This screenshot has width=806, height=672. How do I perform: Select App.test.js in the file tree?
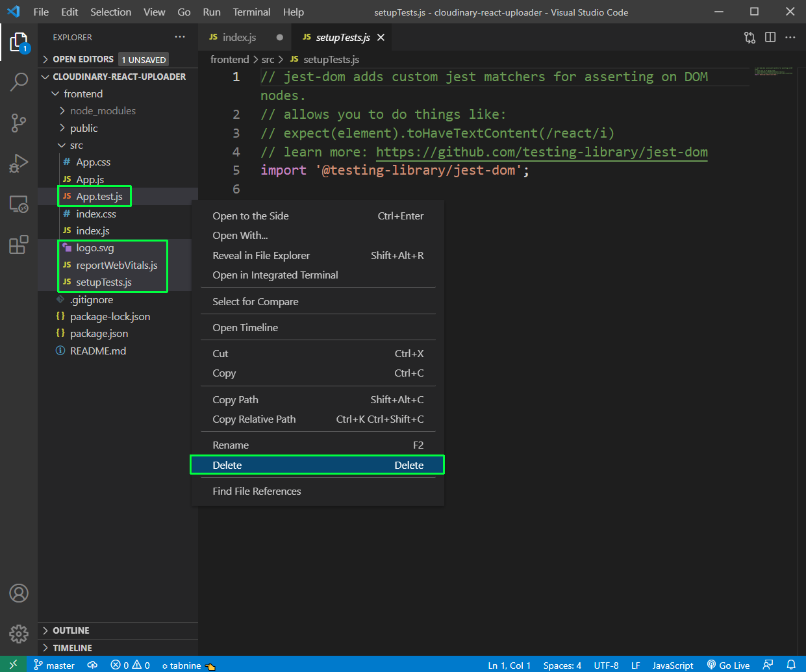click(118, 197)
